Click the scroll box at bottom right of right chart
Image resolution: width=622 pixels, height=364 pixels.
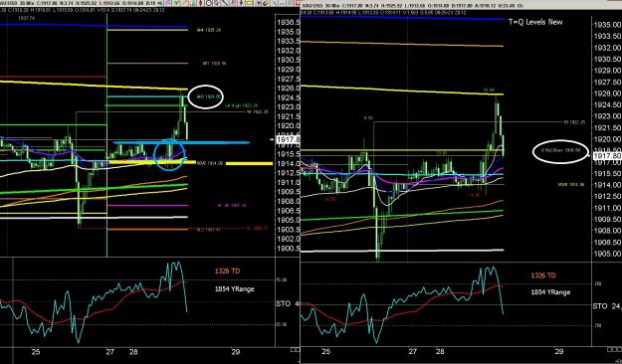(x=615, y=349)
